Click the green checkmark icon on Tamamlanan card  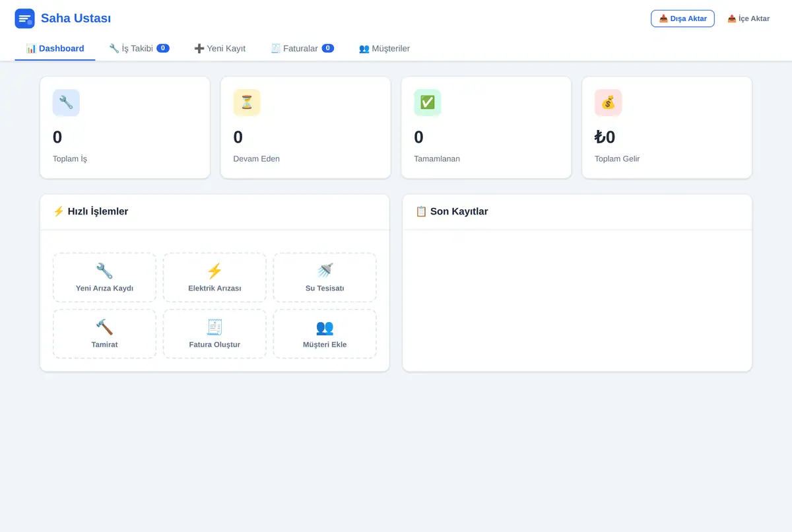428,102
